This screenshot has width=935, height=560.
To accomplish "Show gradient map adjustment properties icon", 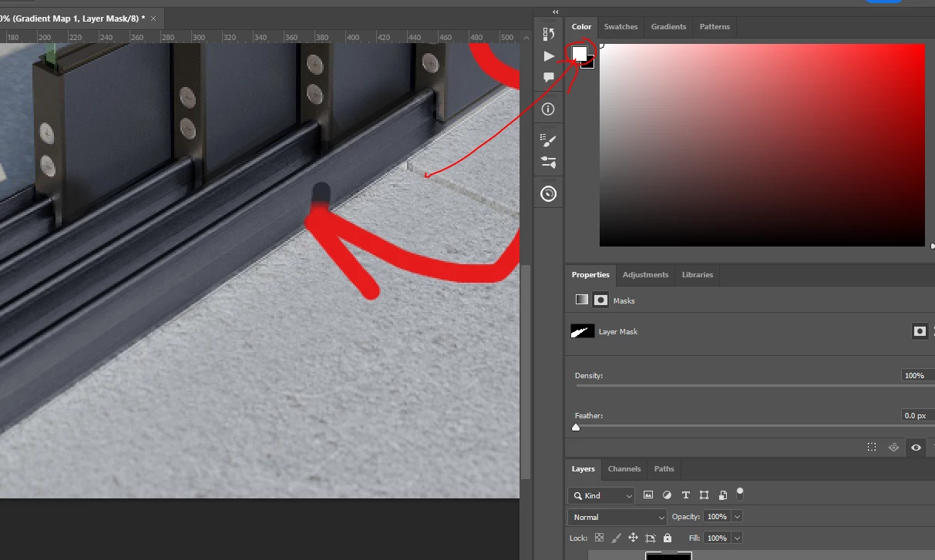I will click(x=582, y=300).
